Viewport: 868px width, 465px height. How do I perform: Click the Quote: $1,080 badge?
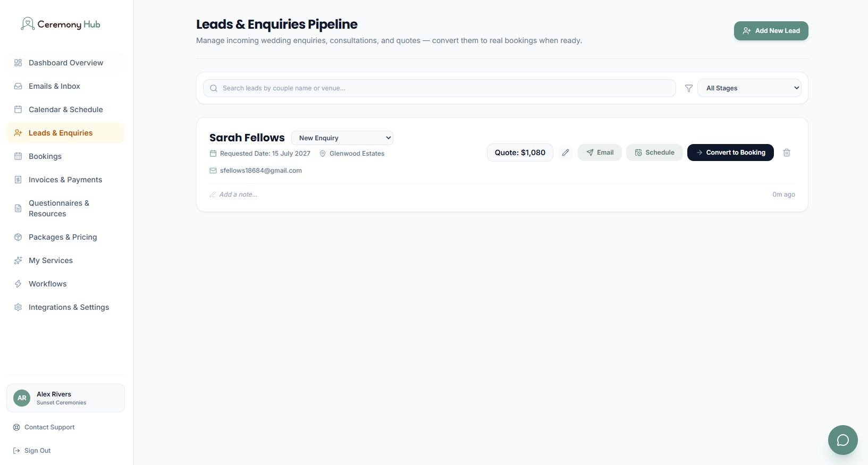pos(520,153)
